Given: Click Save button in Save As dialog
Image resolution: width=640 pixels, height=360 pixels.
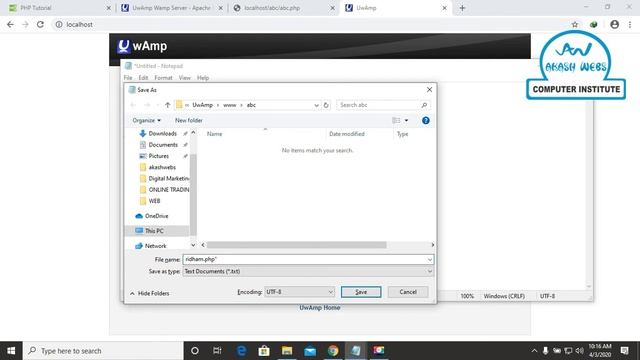Looking at the screenshot, I should tap(361, 292).
